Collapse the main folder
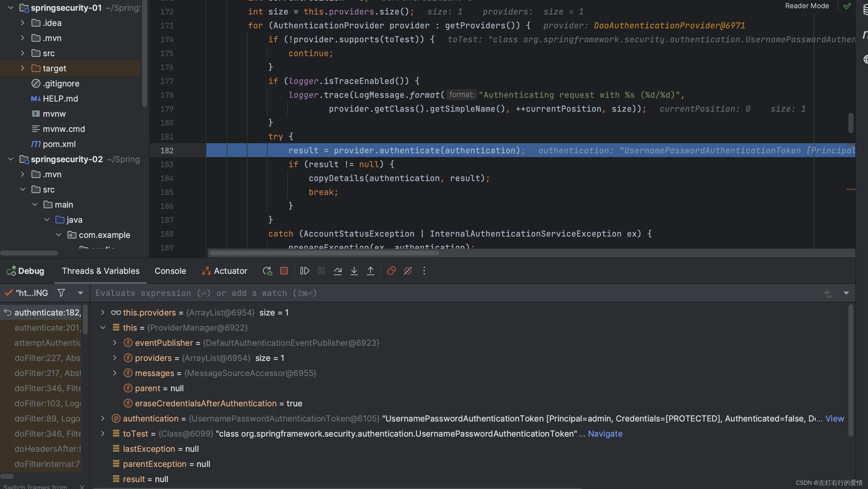 (34, 205)
